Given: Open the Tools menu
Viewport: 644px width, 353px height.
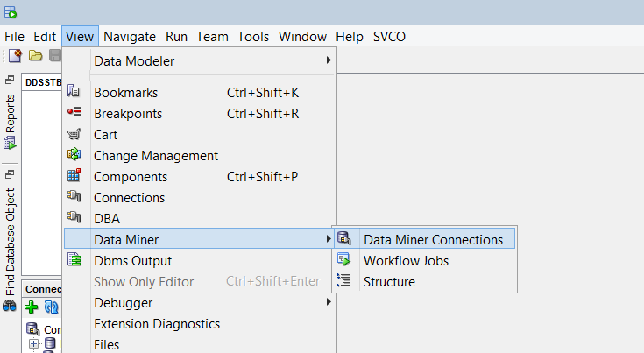Looking at the screenshot, I should pos(253,37).
